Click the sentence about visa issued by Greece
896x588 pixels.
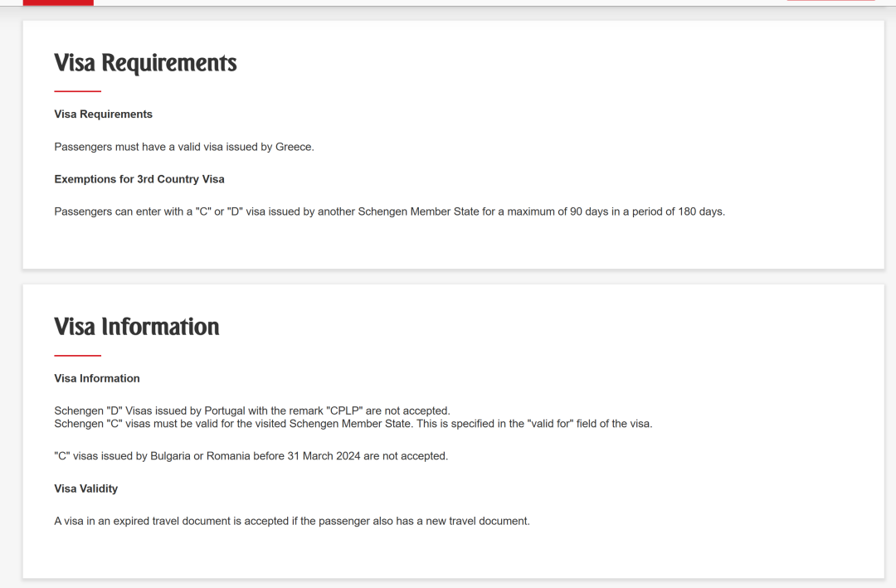point(184,147)
